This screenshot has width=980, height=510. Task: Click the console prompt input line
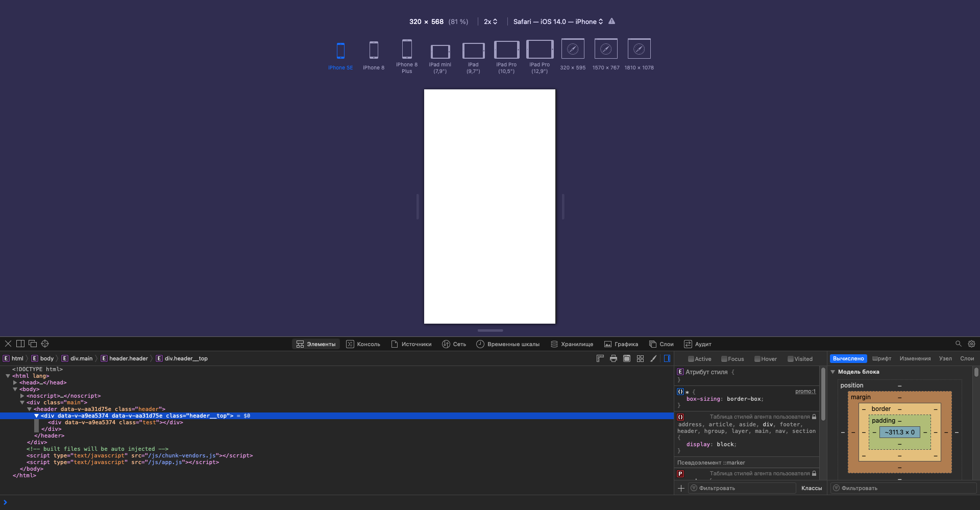pyautogui.click(x=490, y=502)
